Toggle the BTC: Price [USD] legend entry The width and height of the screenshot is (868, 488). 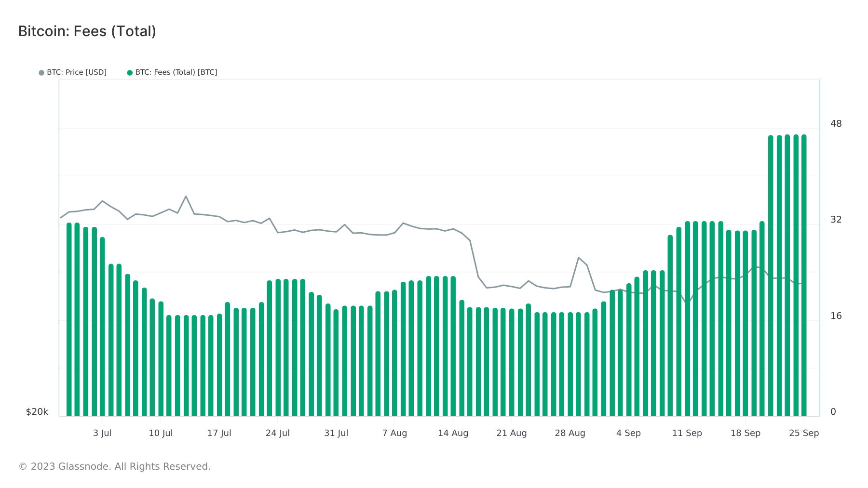click(x=73, y=72)
